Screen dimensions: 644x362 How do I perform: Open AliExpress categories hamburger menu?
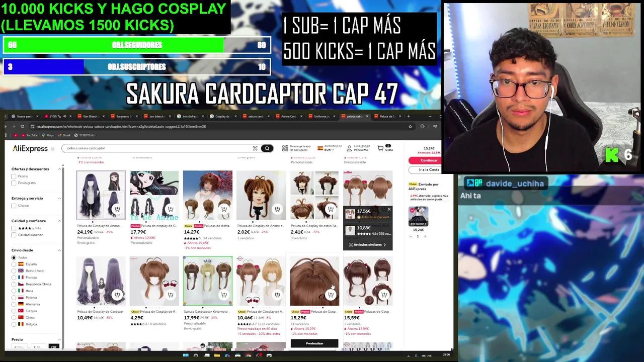(52, 149)
